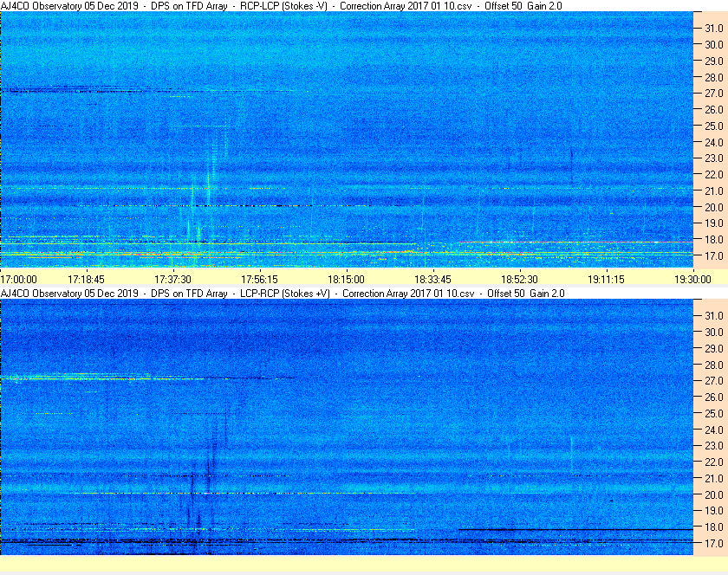Click 'LCP-RCP (Stokes +V)' in the lower title
728x575 pixels.
pyautogui.click(x=284, y=294)
